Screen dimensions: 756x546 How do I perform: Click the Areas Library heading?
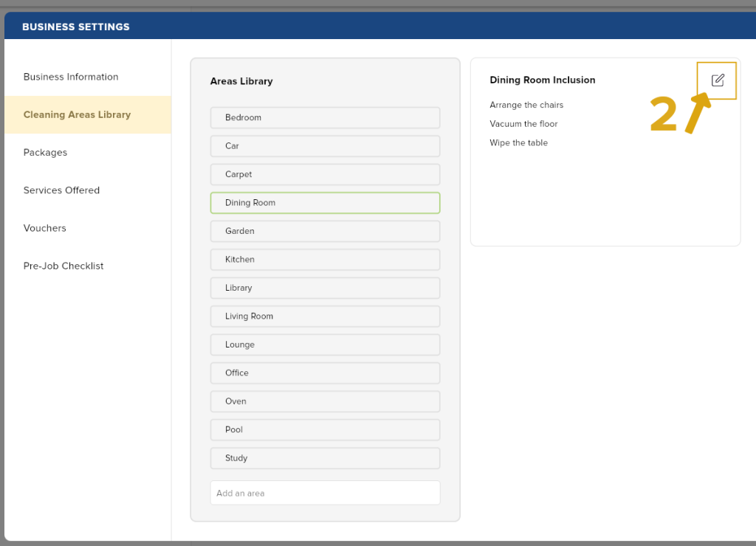pos(241,81)
